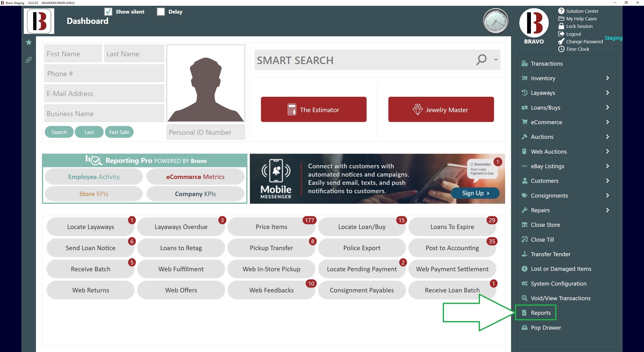Expand the Customers menu chevron
Image resolution: width=644 pixels, height=352 pixels.
pos(608,181)
